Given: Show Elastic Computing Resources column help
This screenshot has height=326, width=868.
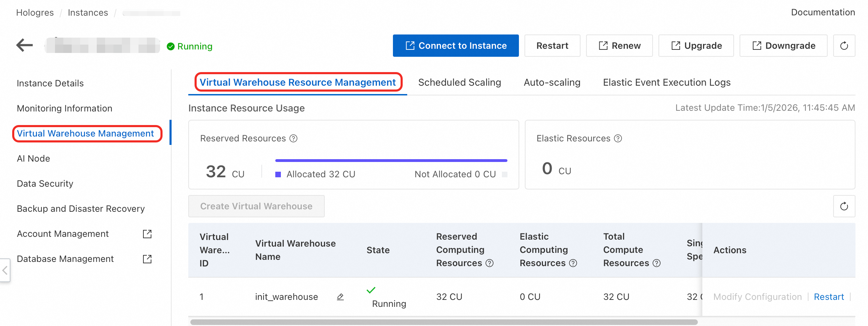Looking at the screenshot, I should click(573, 263).
